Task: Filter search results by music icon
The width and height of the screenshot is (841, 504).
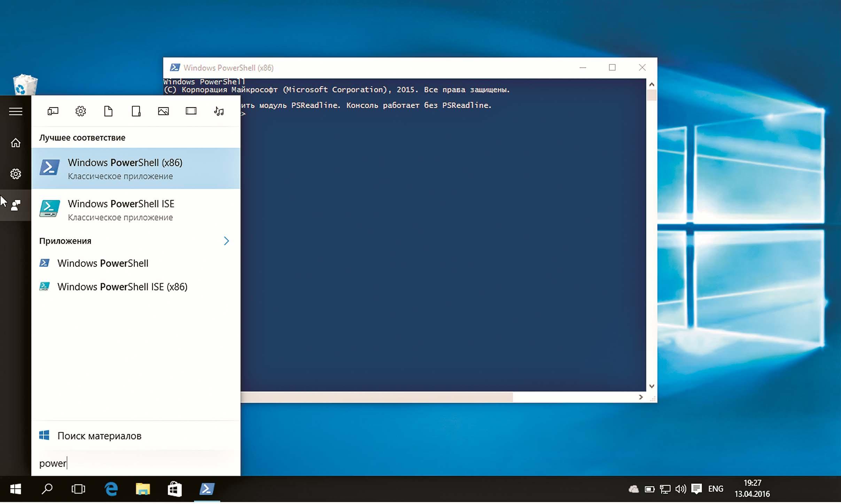Action: pyautogui.click(x=219, y=111)
